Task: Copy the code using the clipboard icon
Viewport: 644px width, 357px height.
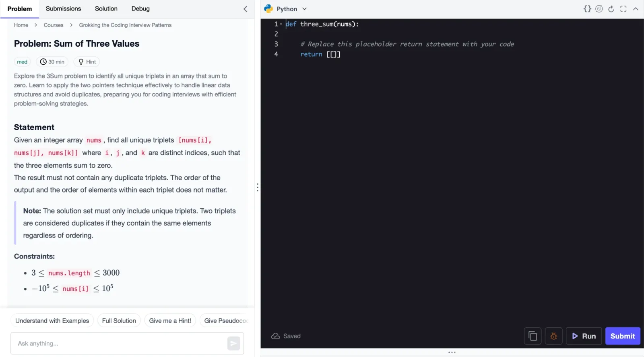Action: click(x=533, y=336)
